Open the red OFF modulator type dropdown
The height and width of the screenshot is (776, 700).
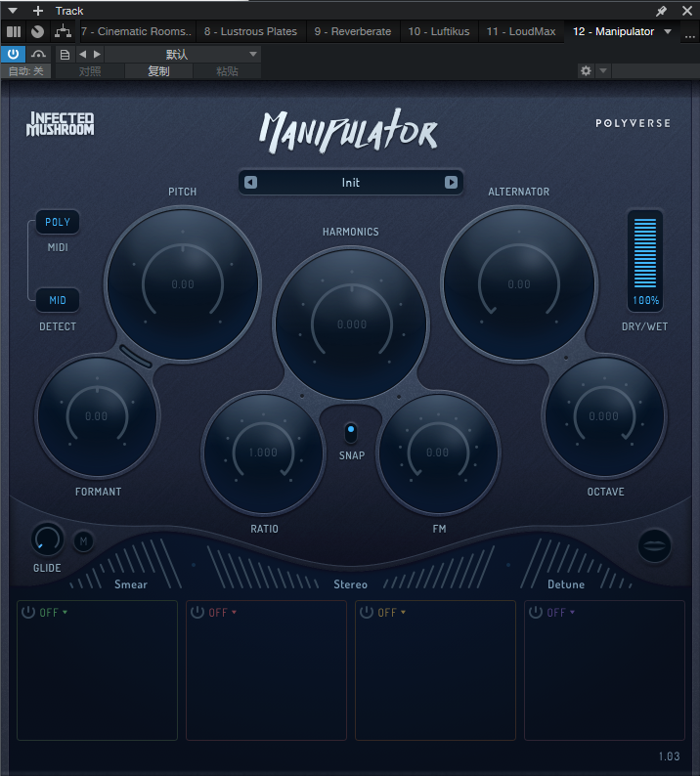pyautogui.click(x=222, y=613)
